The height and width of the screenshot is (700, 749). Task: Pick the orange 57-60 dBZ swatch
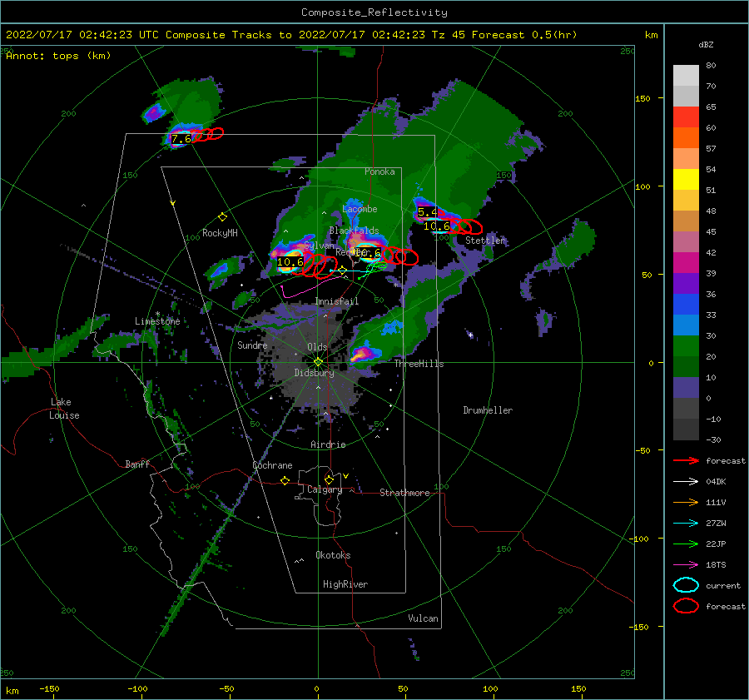point(686,138)
